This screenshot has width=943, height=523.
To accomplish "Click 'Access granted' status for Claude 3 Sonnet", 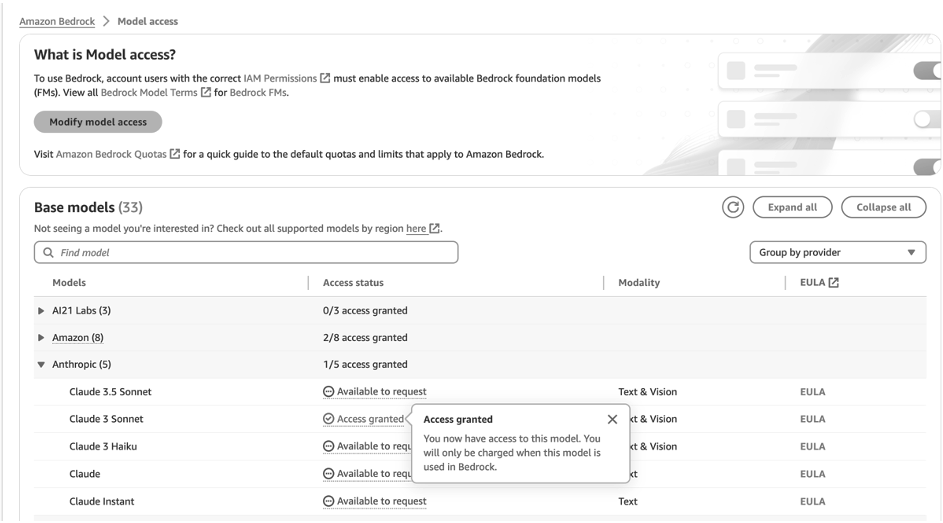I will click(x=370, y=419).
